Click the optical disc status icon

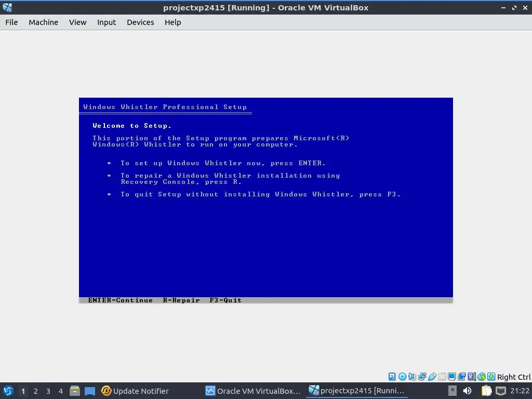tap(403, 376)
